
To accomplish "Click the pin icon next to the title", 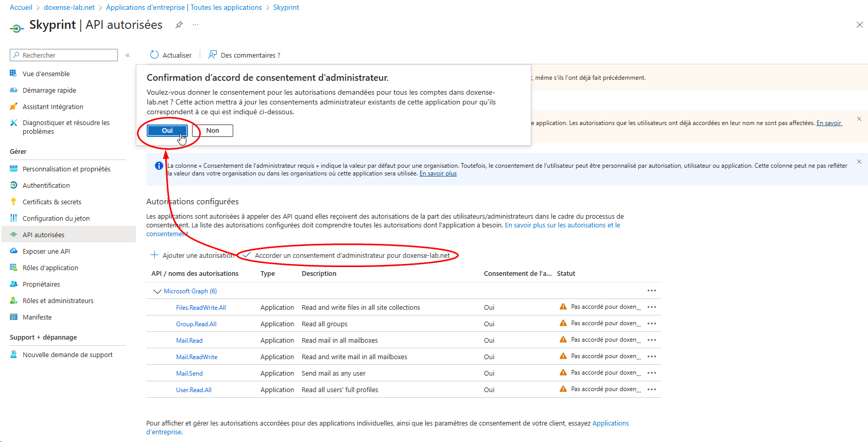I will click(179, 25).
